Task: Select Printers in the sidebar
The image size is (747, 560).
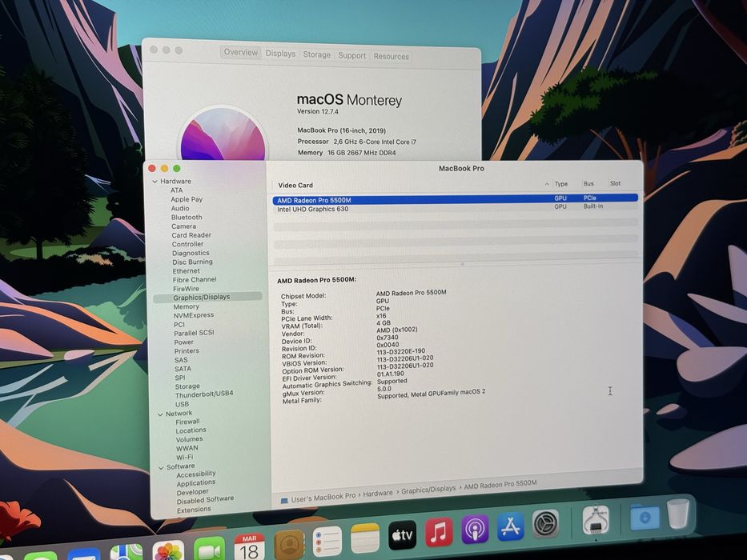Action: [187, 351]
